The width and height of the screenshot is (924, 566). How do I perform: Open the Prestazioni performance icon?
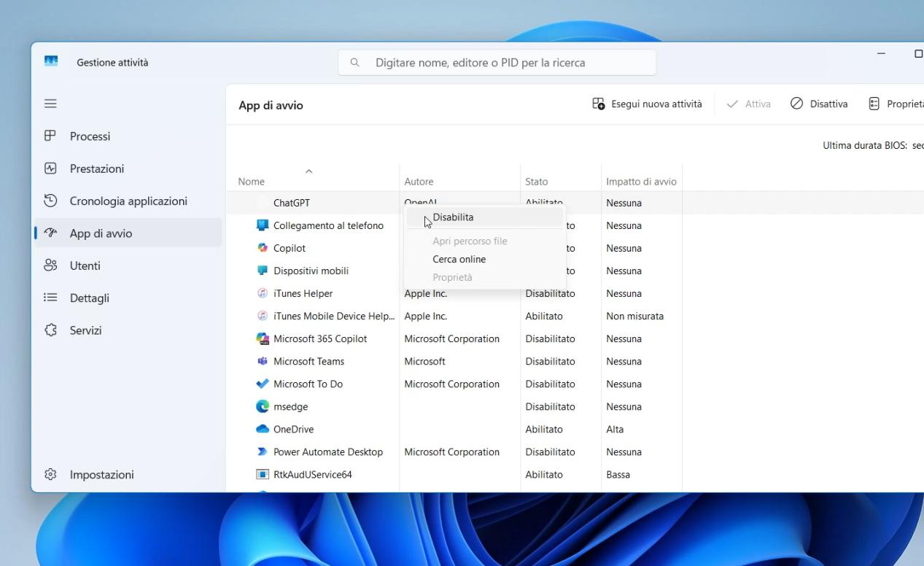[50, 168]
